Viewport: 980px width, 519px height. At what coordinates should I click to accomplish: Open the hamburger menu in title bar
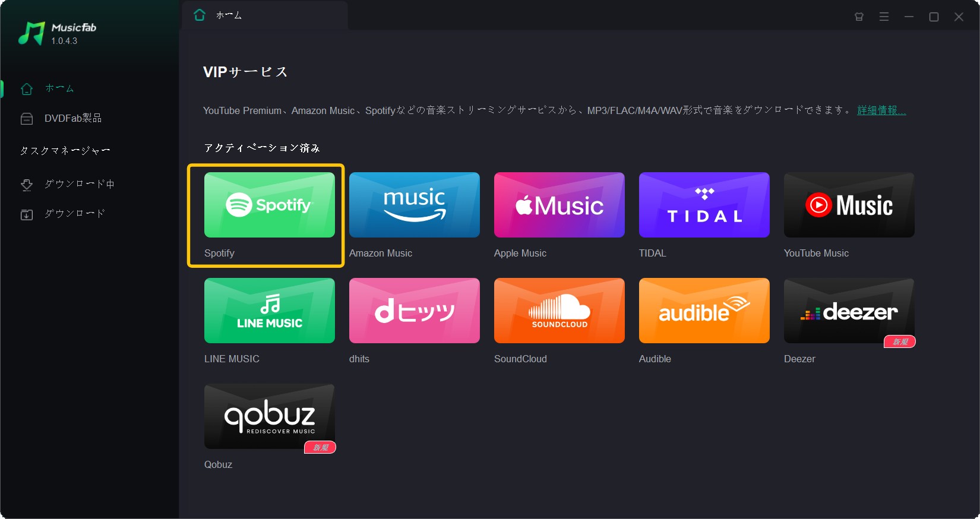click(x=884, y=17)
